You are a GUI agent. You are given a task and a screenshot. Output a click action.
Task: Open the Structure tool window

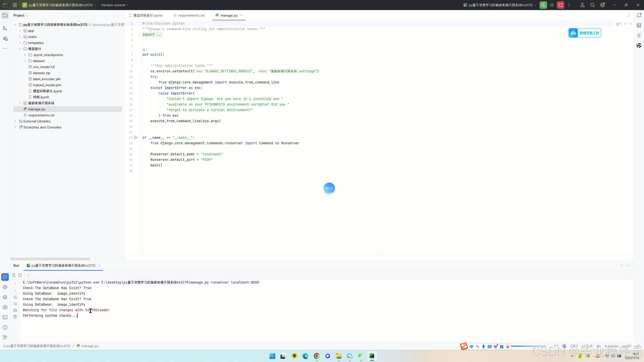click(5, 28)
